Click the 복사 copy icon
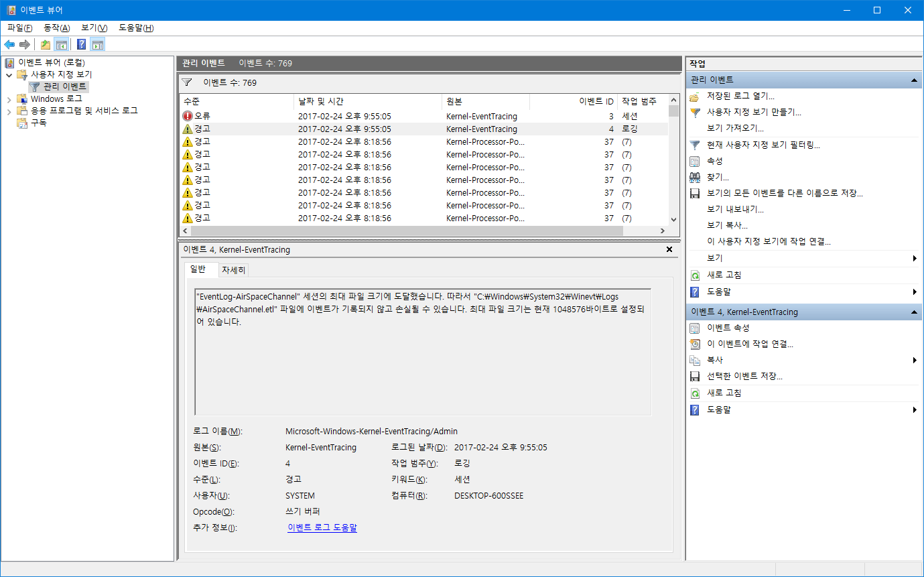This screenshot has height=577, width=924. [x=695, y=361]
